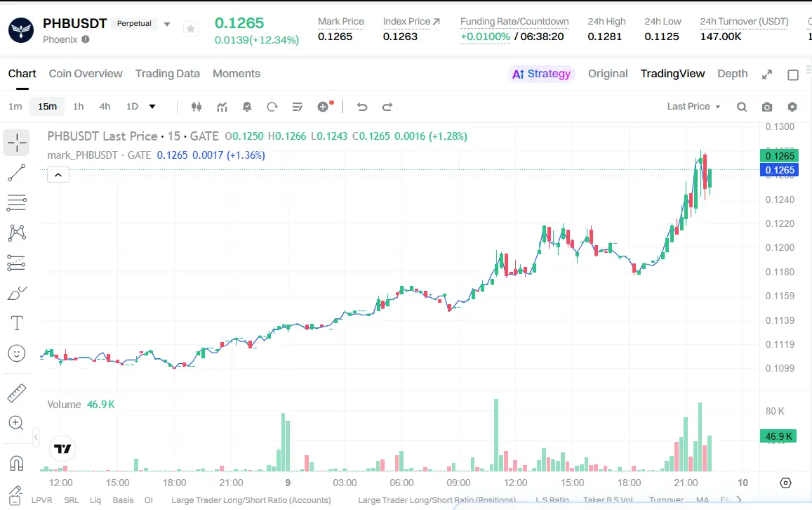Click the replay refresh icon
812x510 pixels.
point(272,107)
